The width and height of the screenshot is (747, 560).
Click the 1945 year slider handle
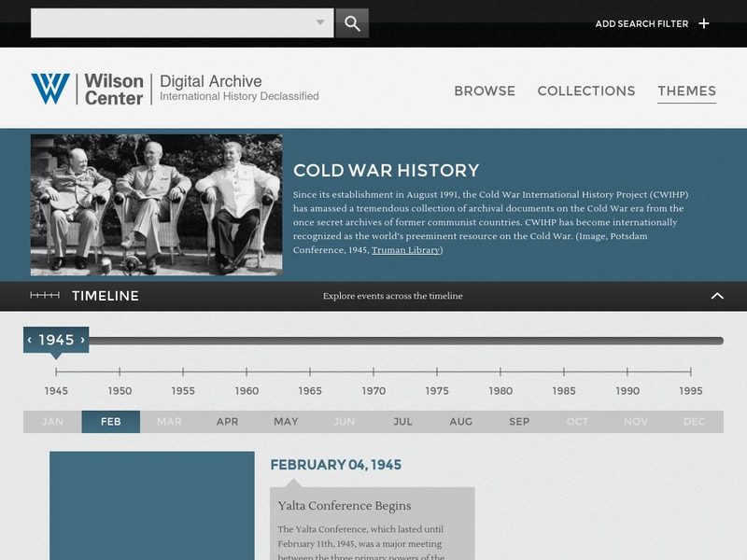click(x=56, y=340)
